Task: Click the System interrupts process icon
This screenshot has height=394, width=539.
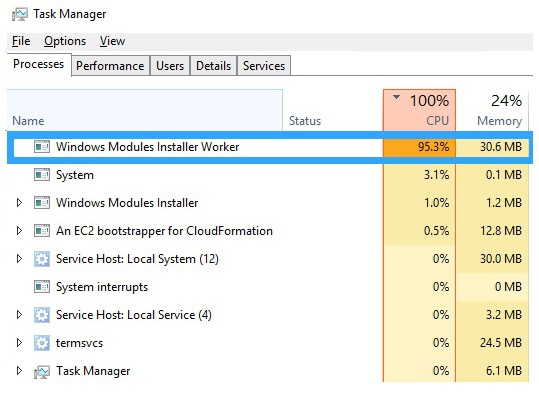Action: coord(42,287)
